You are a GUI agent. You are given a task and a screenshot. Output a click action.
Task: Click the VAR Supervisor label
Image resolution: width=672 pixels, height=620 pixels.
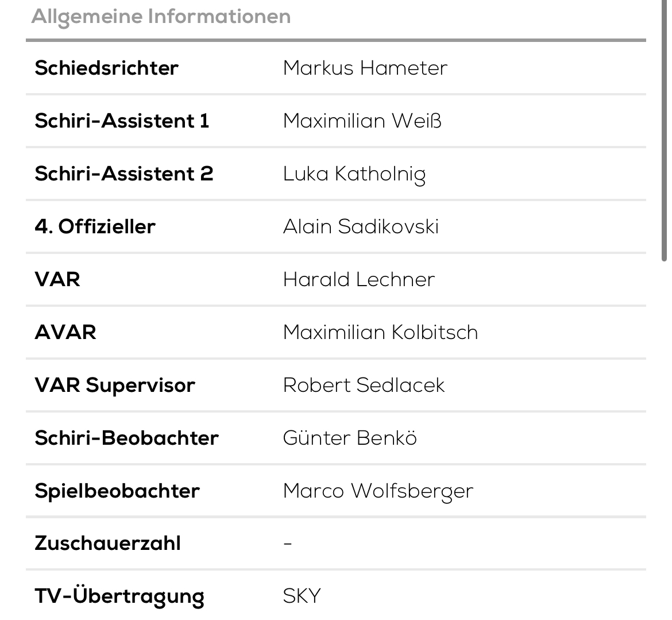115,385
